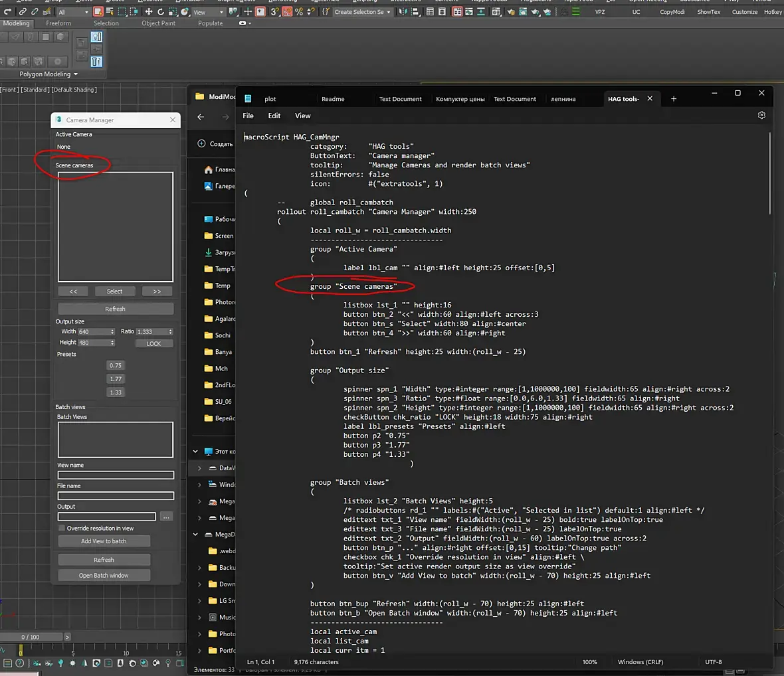This screenshot has height=676, width=784.
Task: Toggle the Angle Snap icon
Action: click(x=286, y=12)
